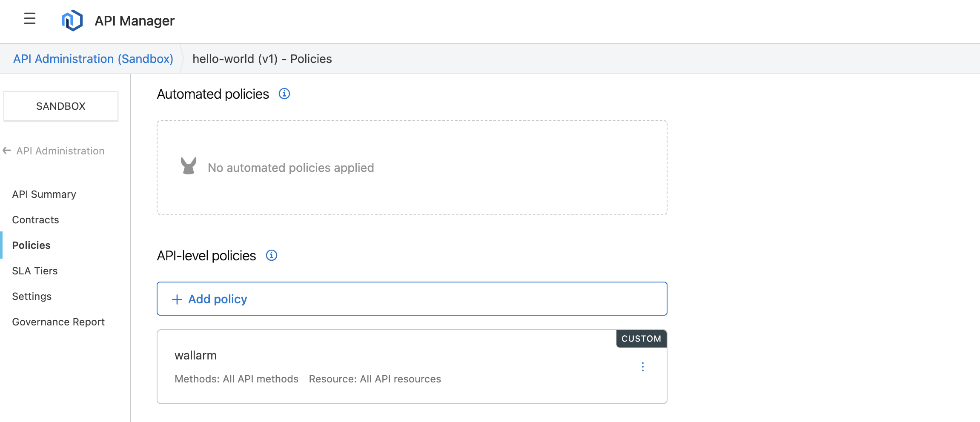Show info about Automated policies
This screenshot has height=422, width=980.
click(284, 94)
